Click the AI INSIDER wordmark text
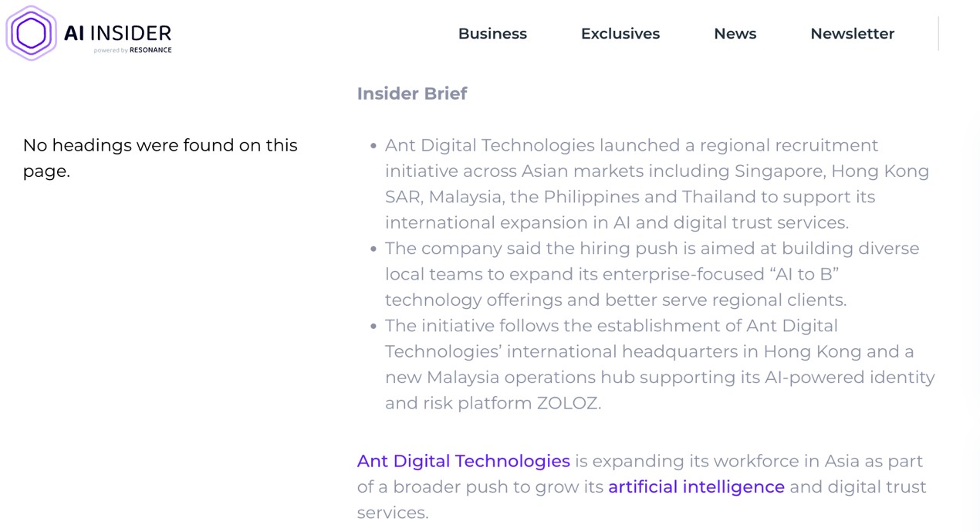 pos(117,32)
